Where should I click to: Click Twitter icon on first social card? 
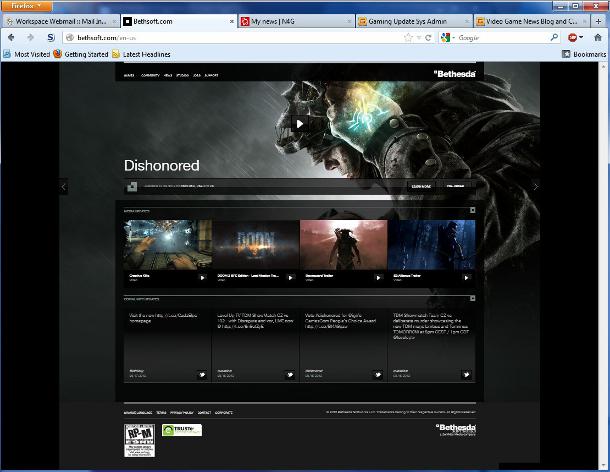(202, 375)
